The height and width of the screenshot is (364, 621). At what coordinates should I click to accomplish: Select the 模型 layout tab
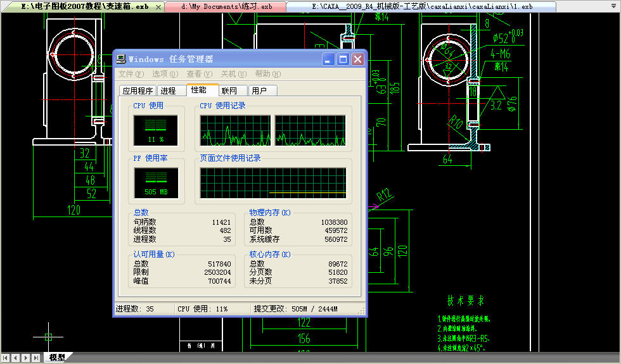click(x=57, y=357)
